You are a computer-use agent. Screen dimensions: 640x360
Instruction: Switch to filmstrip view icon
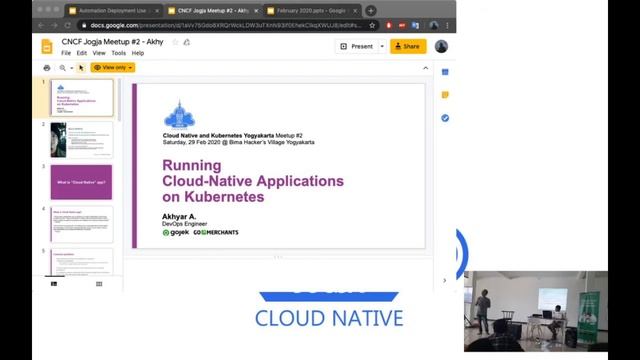point(54,284)
